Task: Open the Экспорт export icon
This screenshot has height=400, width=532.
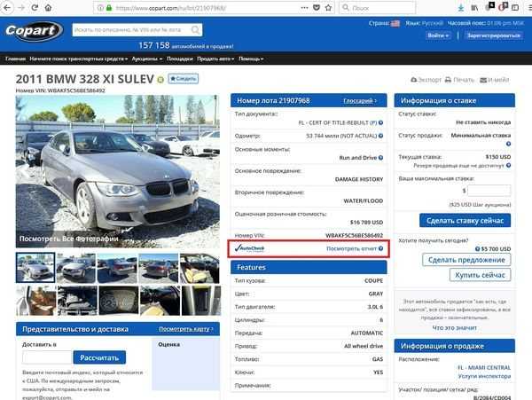Action: click(413, 80)
